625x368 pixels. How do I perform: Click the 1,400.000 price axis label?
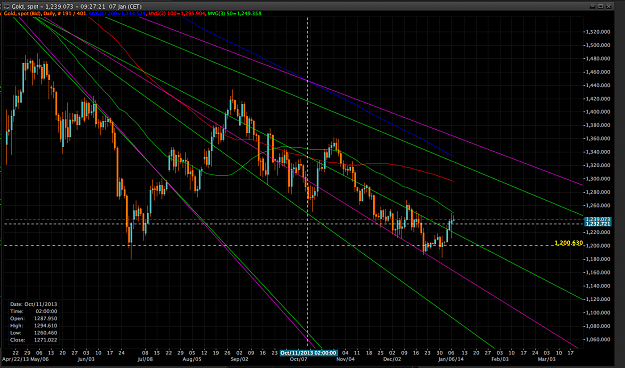tap(599, 112)
